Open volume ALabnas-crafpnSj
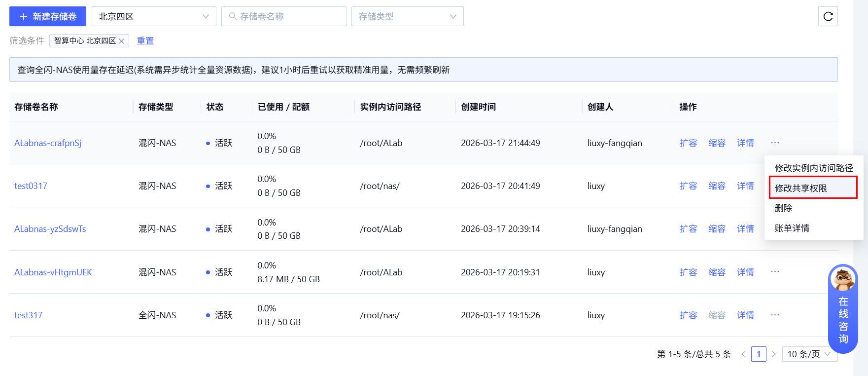Image resolution: width=868 pixels, height=376 pixels. coord(48,143)
